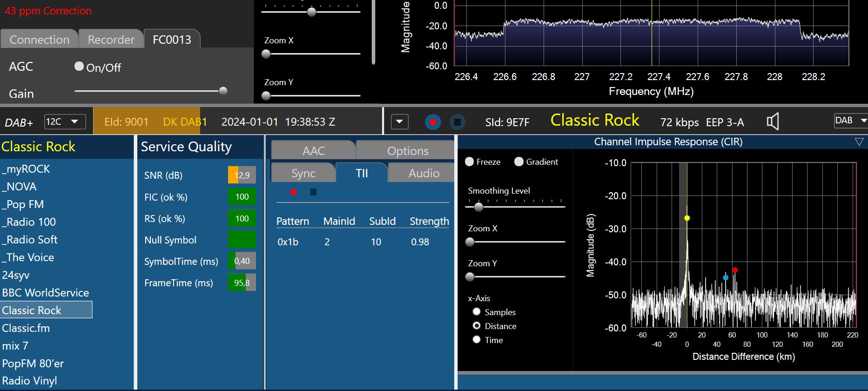Select Time for the x-Axis

click(x=477, y=340)
